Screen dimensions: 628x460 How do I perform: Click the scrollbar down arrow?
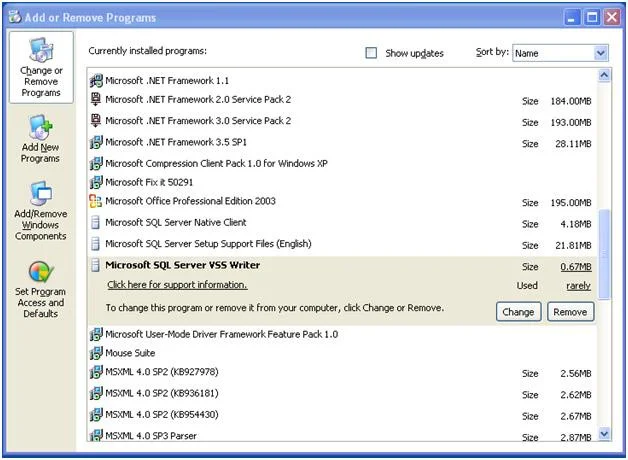click(604, 434)
